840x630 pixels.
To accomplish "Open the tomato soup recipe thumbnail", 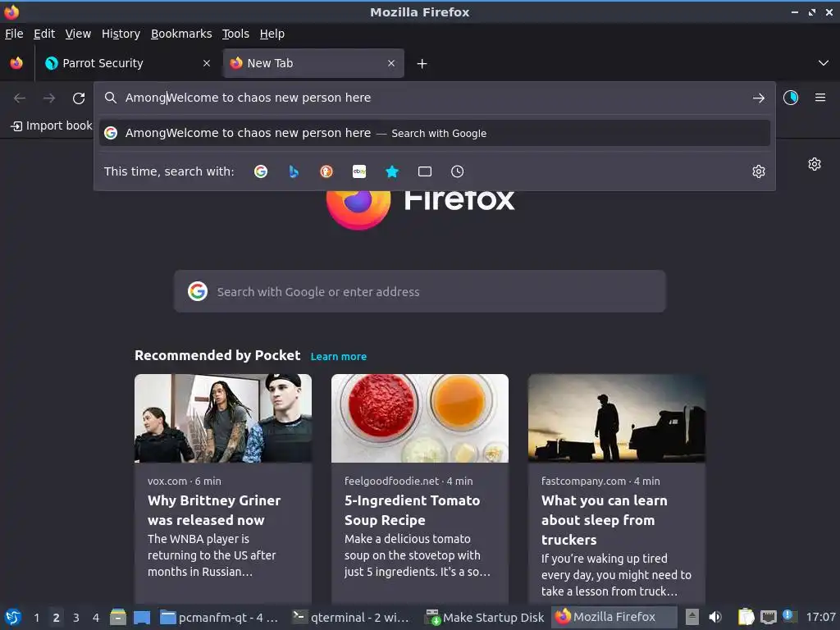I will (x=419, y=418).
